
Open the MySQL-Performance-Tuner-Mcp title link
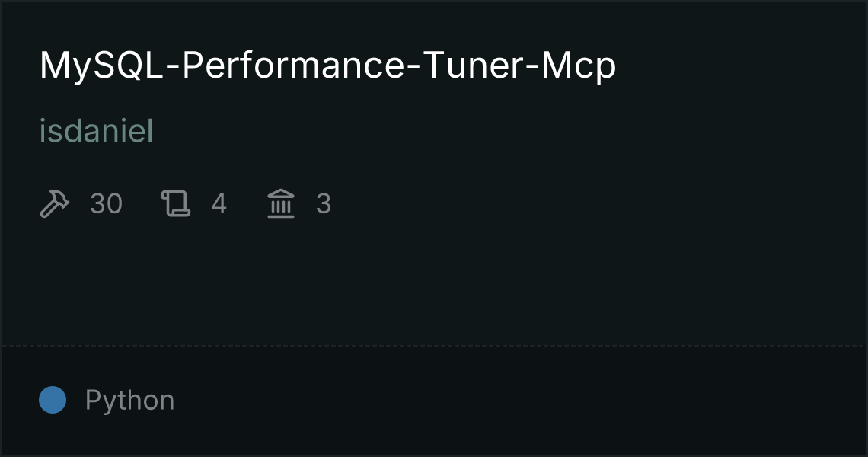327,67
